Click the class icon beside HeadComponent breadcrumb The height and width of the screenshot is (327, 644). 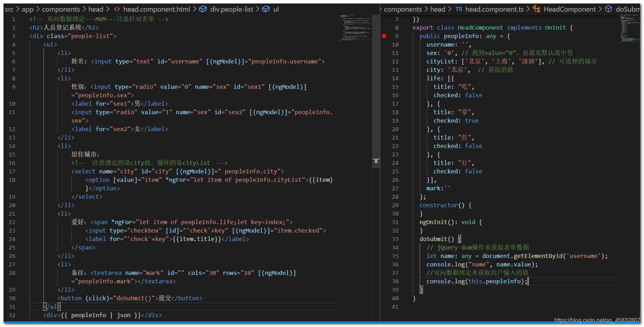536,9
